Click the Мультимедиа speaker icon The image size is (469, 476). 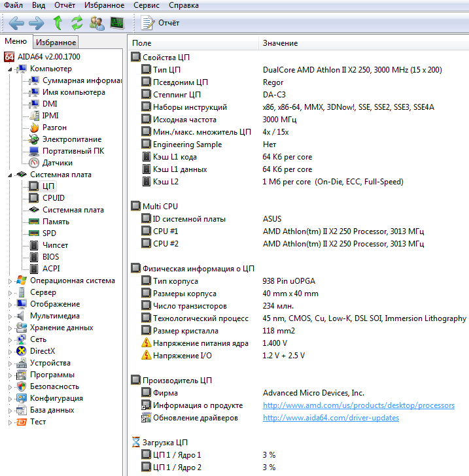[21, 316]
